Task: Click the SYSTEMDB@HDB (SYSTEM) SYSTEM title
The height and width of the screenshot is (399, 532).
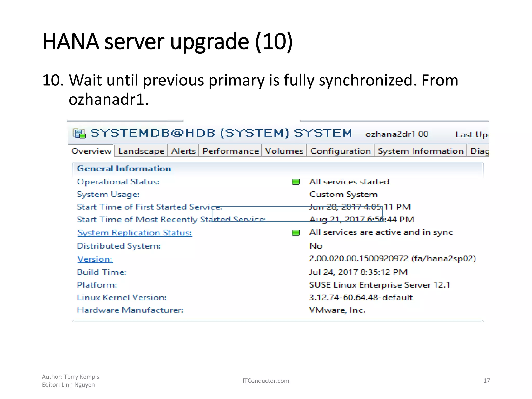Action: (x=221, y=133)
